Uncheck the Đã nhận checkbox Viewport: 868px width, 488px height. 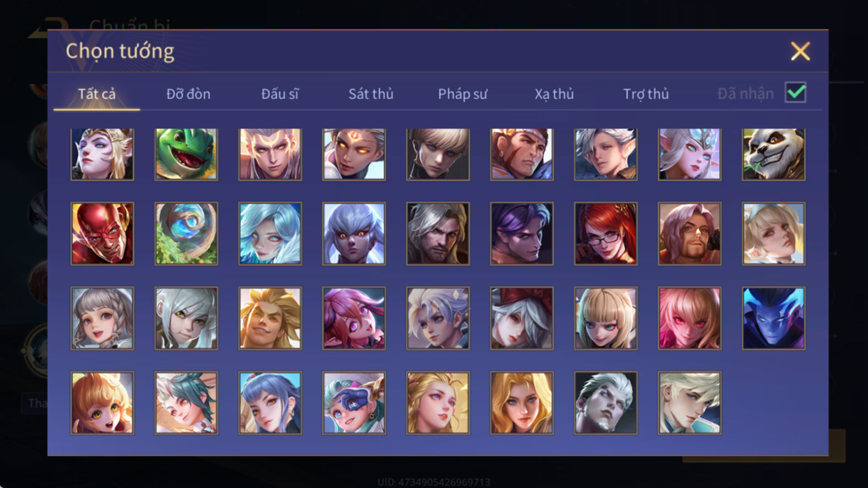[x=795, y=93]
